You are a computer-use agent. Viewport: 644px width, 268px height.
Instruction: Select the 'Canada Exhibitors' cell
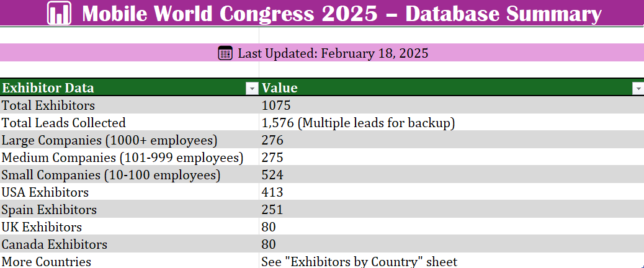pos(130,244)
